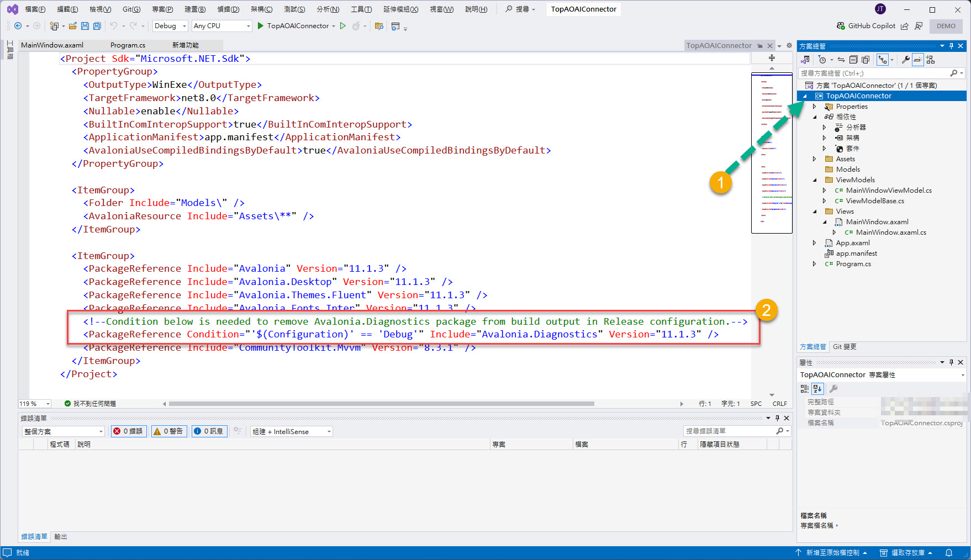Click the start without debugging outlined play icon
This screenshot has height=560, width=971.
coord(343,26)
